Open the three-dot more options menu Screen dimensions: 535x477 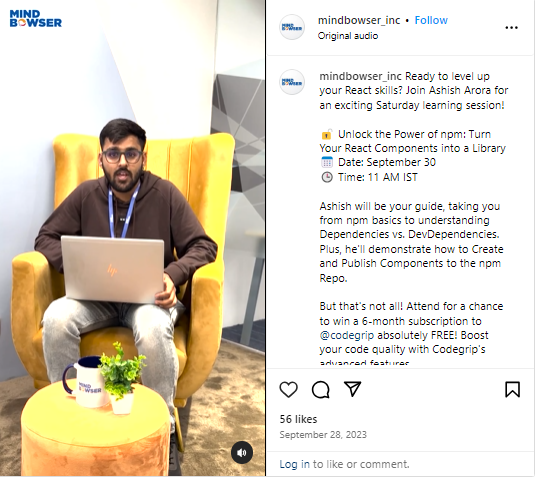point(511,28)
